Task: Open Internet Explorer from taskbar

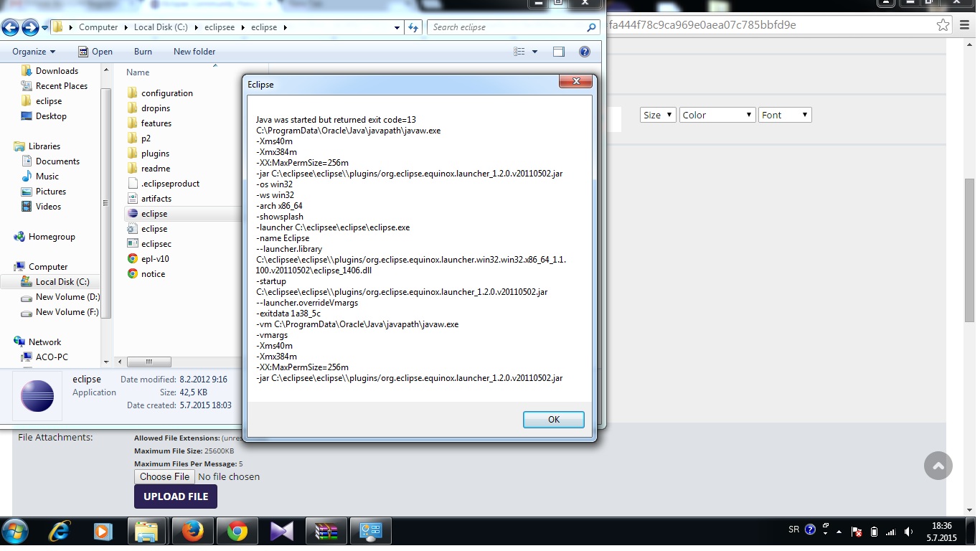Action: [60, 532]
